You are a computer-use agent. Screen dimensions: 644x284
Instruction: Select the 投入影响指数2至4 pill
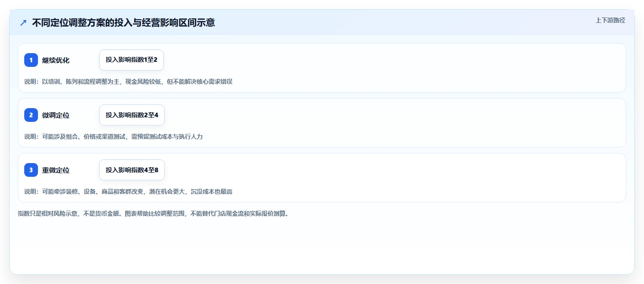(x=132, y=115)
